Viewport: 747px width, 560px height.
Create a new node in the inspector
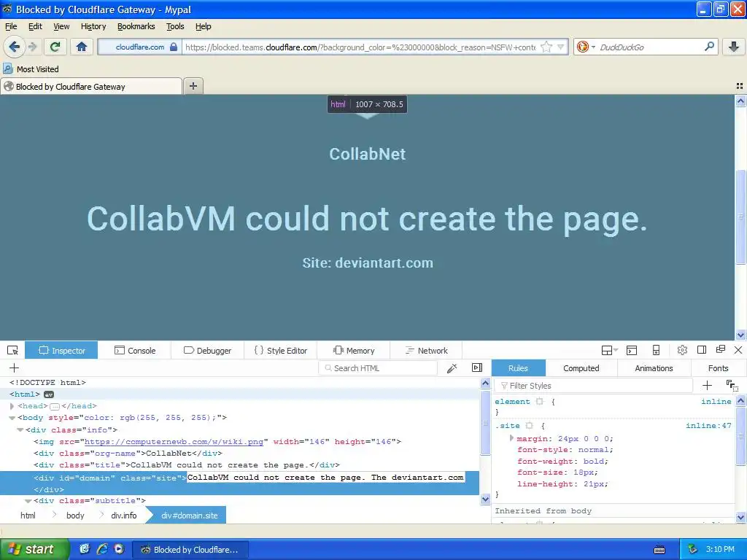coord(15,367)
